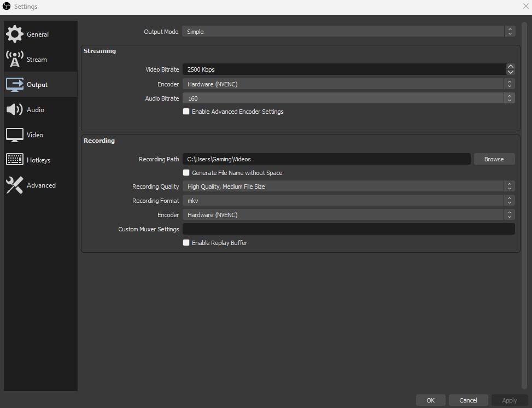Click the Custom Muxer Settings field
The width and height of the screenshot is (532, 408).
pos(349,229)
